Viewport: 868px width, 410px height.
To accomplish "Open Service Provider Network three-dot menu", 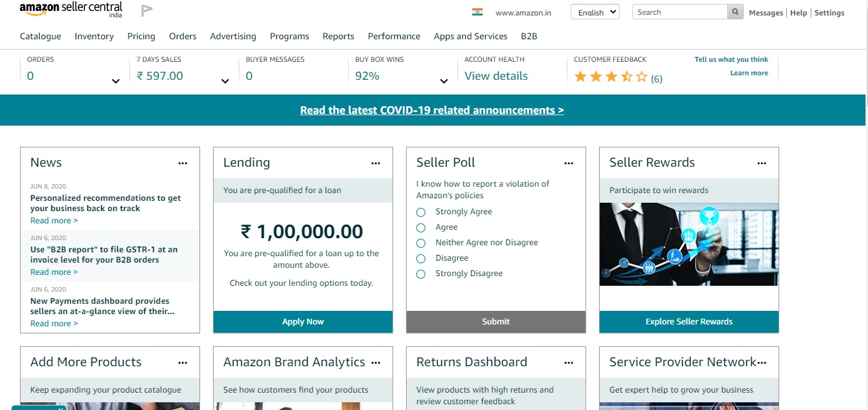I will pos(762,363).
